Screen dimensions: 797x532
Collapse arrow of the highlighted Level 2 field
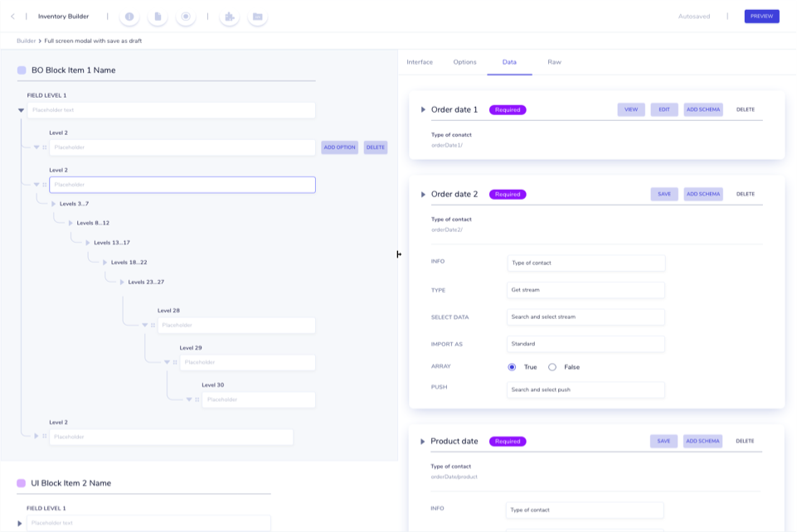36,185
